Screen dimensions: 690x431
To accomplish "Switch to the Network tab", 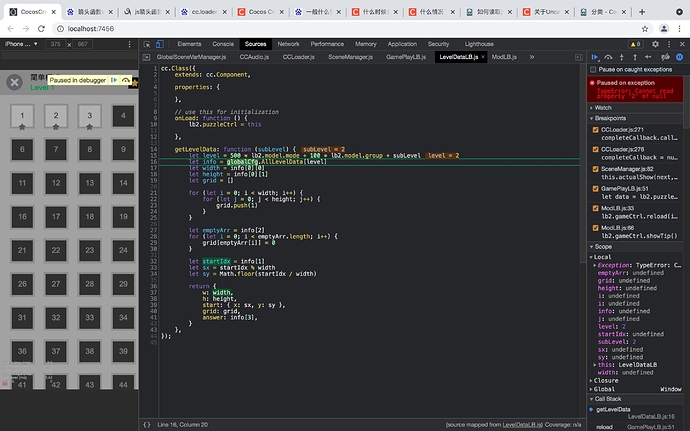I will (x=288, y=45).
